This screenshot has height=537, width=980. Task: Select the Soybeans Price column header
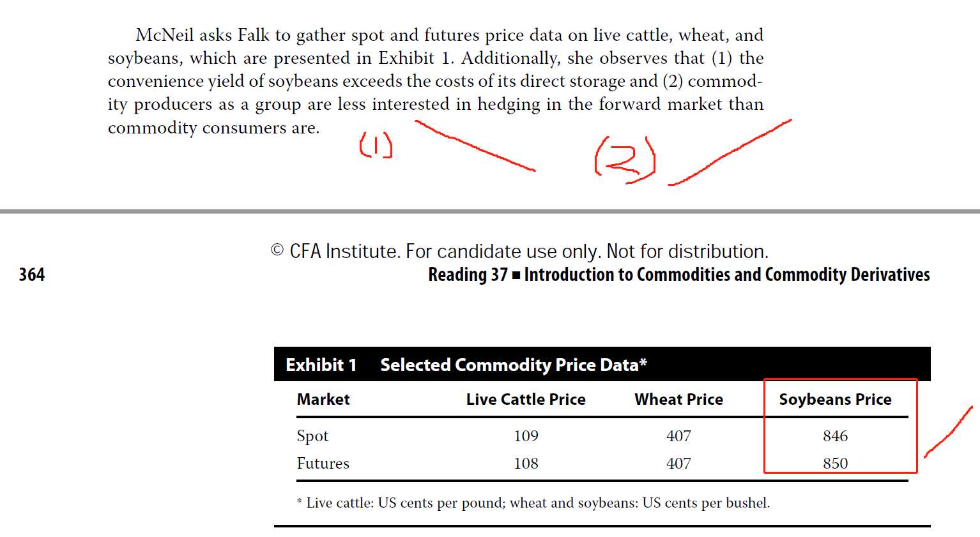coord(835,399)
